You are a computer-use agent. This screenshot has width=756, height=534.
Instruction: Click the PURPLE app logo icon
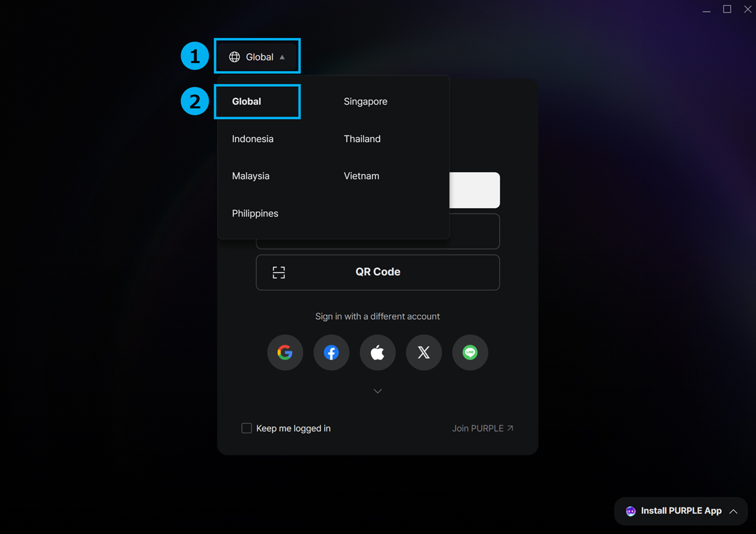631,511
